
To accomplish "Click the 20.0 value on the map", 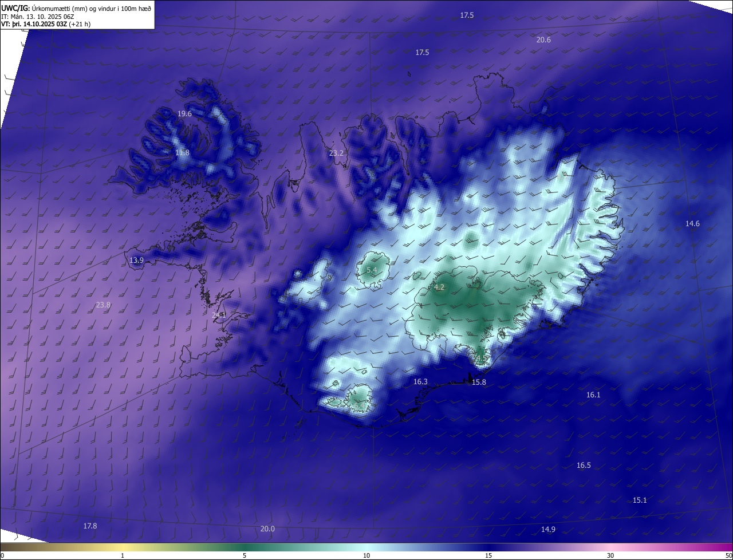I will pos(267,529).
